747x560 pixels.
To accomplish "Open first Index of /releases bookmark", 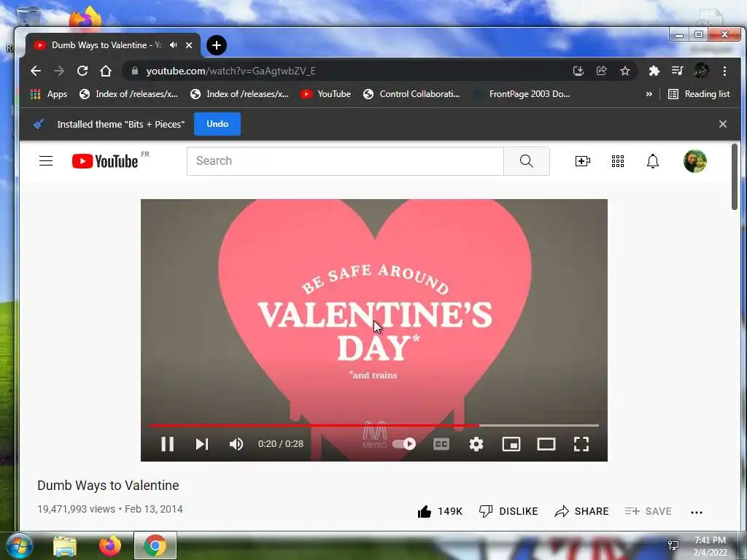I will (128, 94).
